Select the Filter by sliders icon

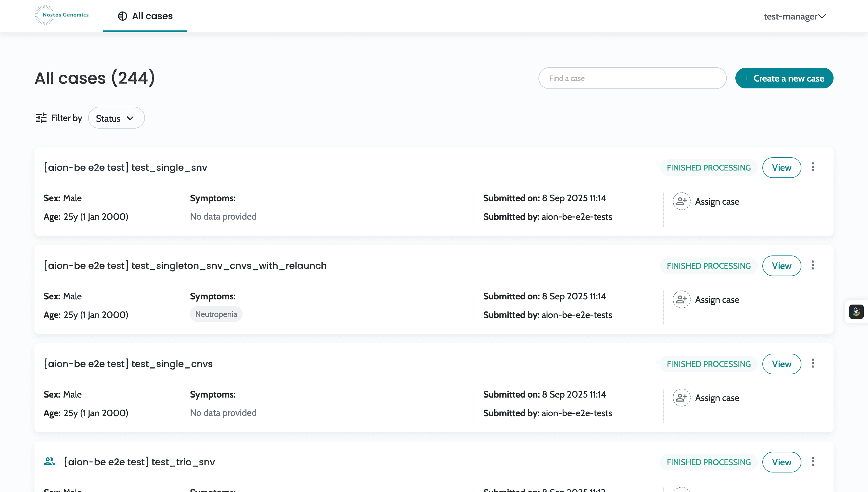[41, 118]
